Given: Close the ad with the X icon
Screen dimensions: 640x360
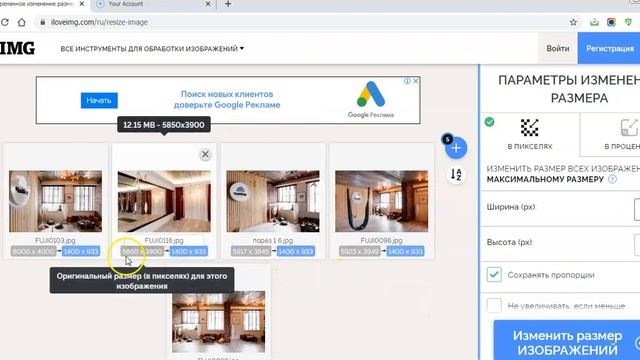Looking at the screenshot, I should (416, 81).
